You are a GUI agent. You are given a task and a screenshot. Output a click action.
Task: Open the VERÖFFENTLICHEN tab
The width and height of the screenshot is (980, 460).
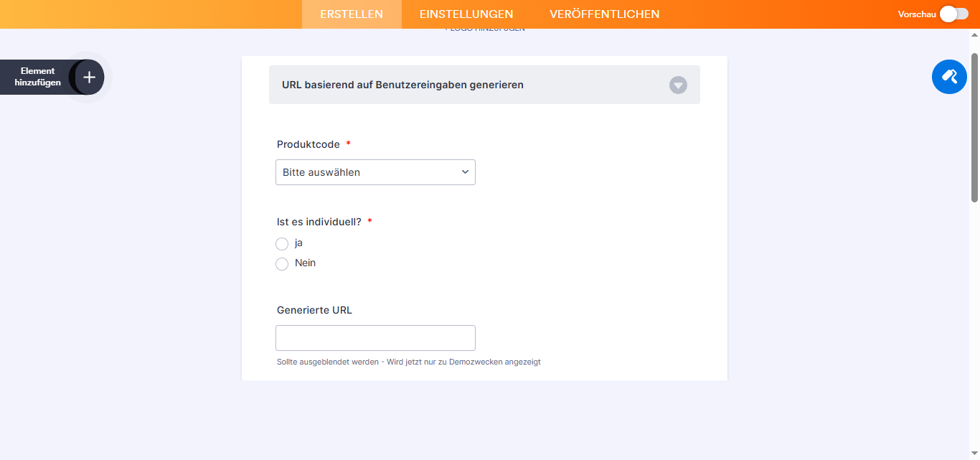point(604,14)
